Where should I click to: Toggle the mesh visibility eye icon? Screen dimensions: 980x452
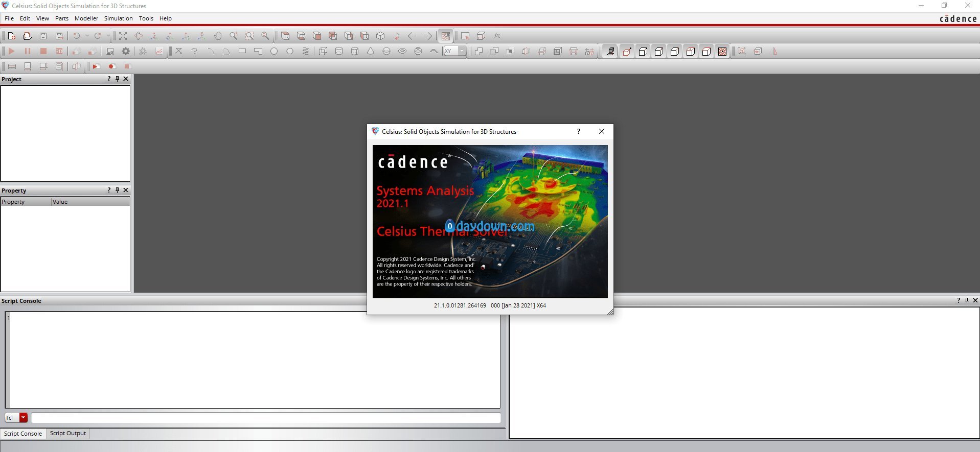click(x=446, y=36)
